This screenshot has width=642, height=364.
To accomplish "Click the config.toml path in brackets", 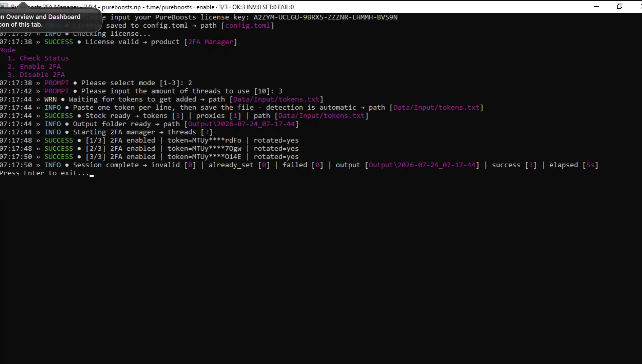I will [x=247, y=26].
